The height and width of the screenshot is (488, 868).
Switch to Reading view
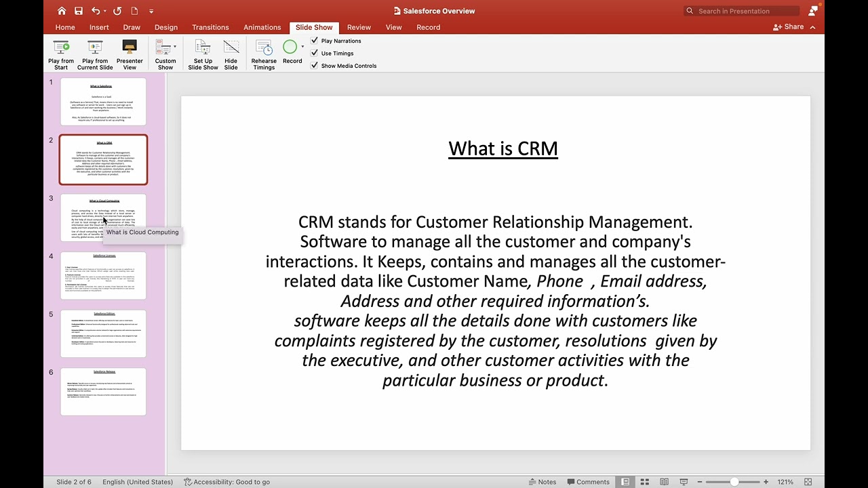click(665, 482)
